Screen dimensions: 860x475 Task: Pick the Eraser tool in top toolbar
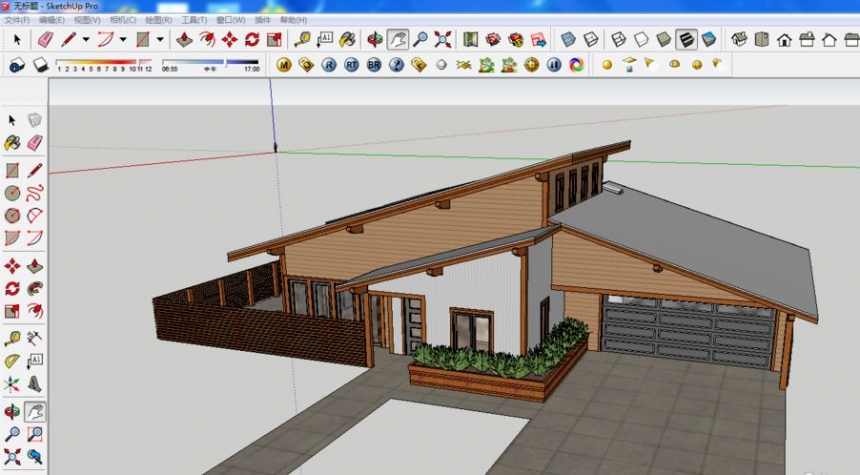pos(45,39)
